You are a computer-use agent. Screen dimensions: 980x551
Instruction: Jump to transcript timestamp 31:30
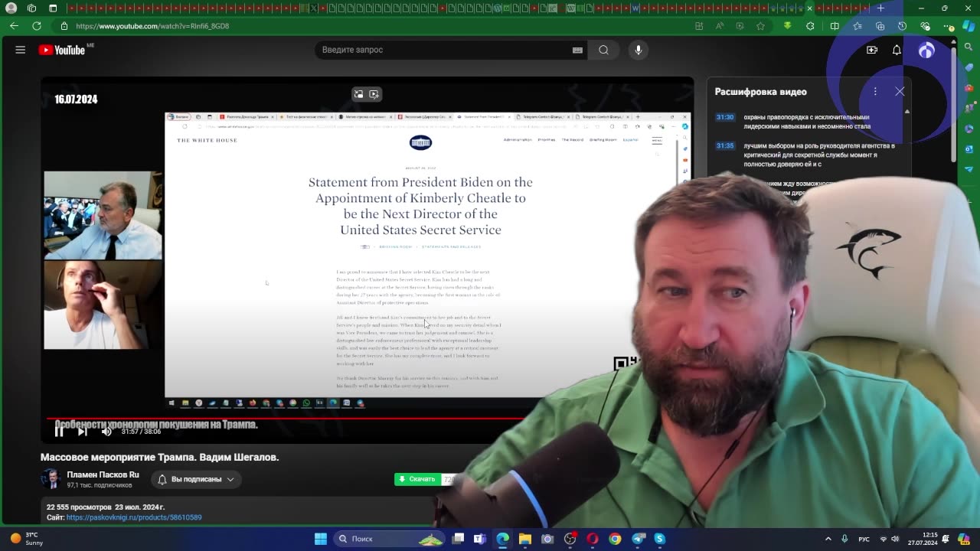tap(725, 117)
